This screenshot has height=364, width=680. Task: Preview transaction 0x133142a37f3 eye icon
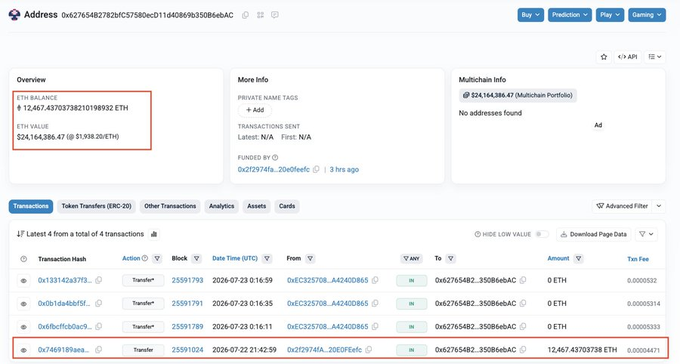(24, 281)
